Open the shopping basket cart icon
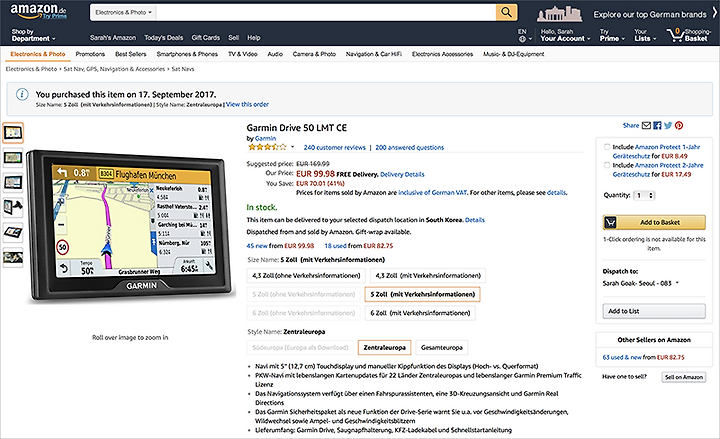Viewport: 720px width, 439px height. pyautogui.click(x=675, y=34)
